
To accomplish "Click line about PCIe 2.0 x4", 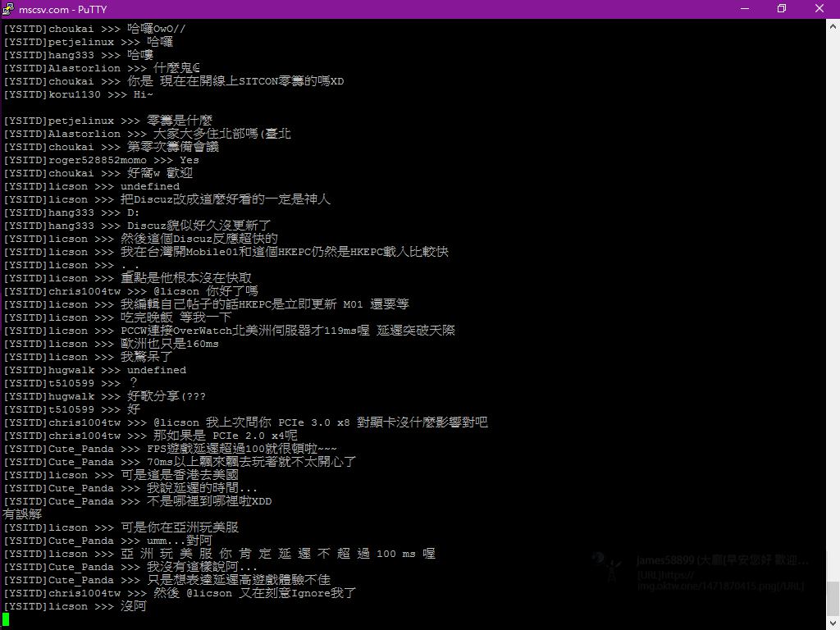I will point(150,436).
